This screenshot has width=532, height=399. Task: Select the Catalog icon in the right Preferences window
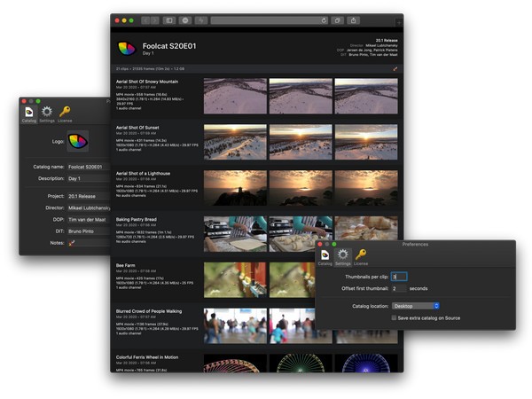pos(325,257)
